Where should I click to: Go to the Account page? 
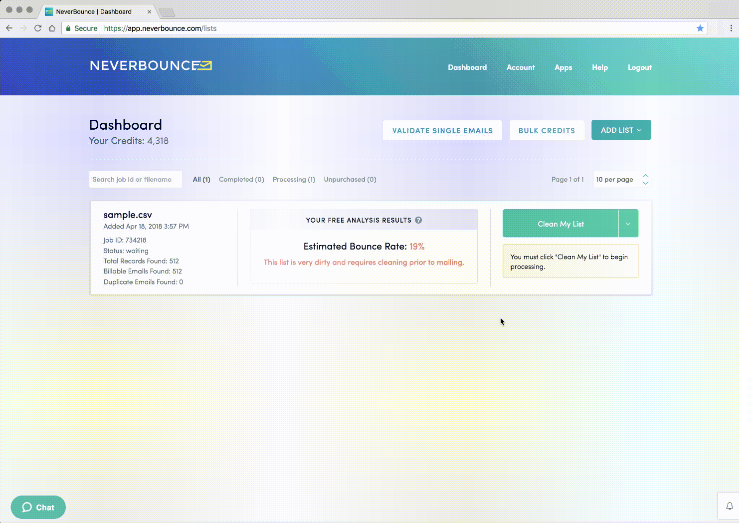tap(520, 67)
